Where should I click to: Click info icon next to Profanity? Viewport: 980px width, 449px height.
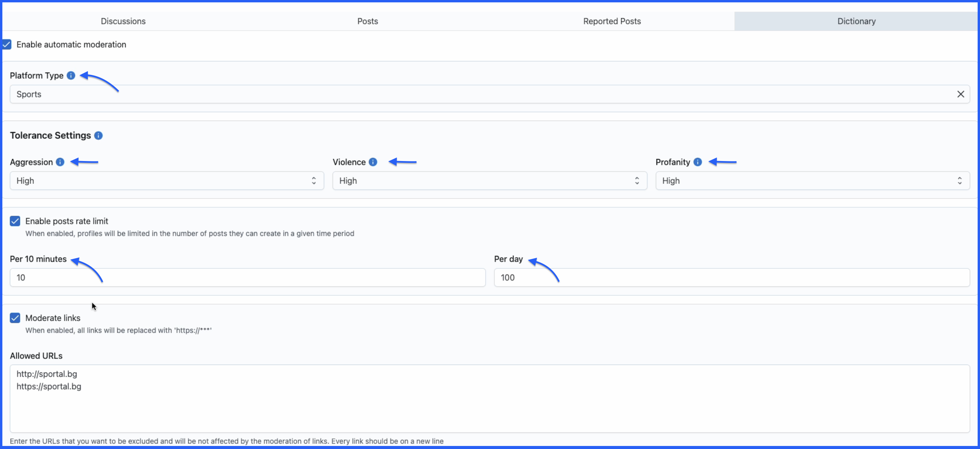pyautogui.click(x=697, y=162)
